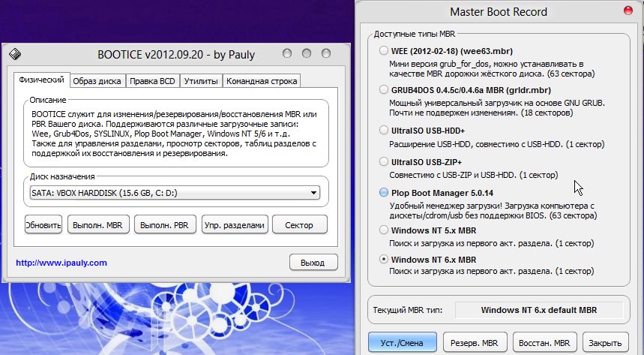
Task: Pick the UltraISO USB-ZIP+ option
Action: click(x=385, y=161)
